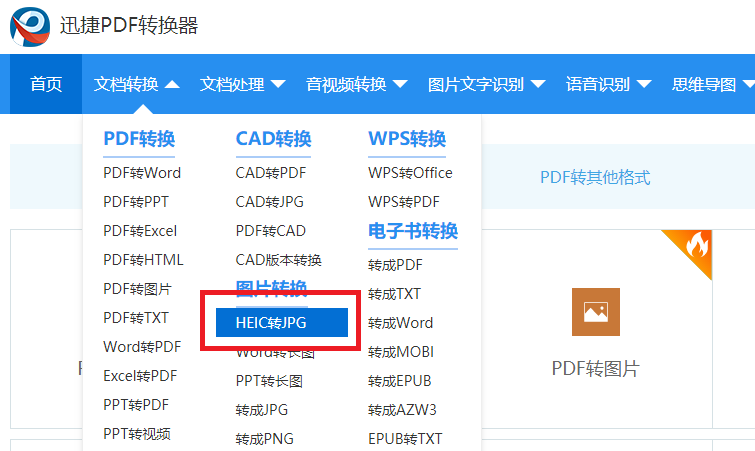Screen dimensions: 755x451
Task: Select PPT转视频 from the menu
Action: [137, 434]
